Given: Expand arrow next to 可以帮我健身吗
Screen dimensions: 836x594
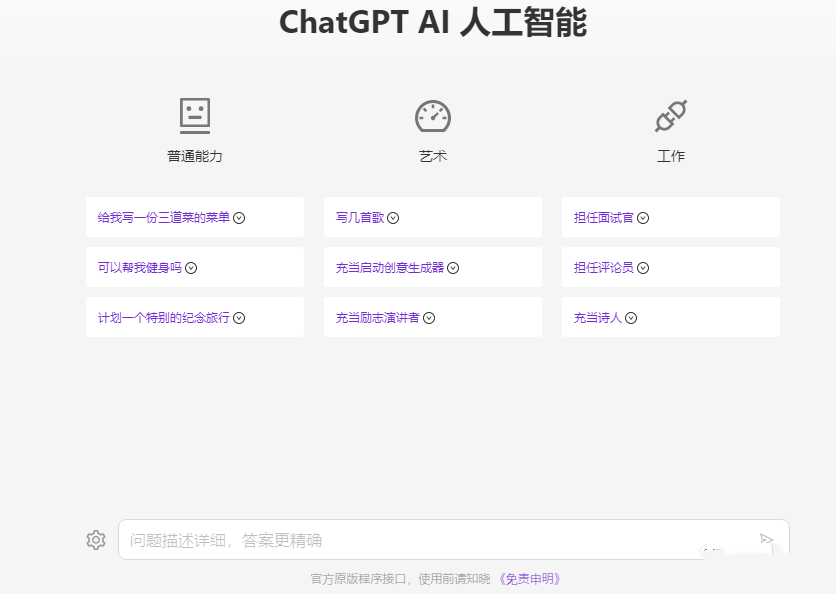Looking at the screenshot, I should click(x=191, y=268).
